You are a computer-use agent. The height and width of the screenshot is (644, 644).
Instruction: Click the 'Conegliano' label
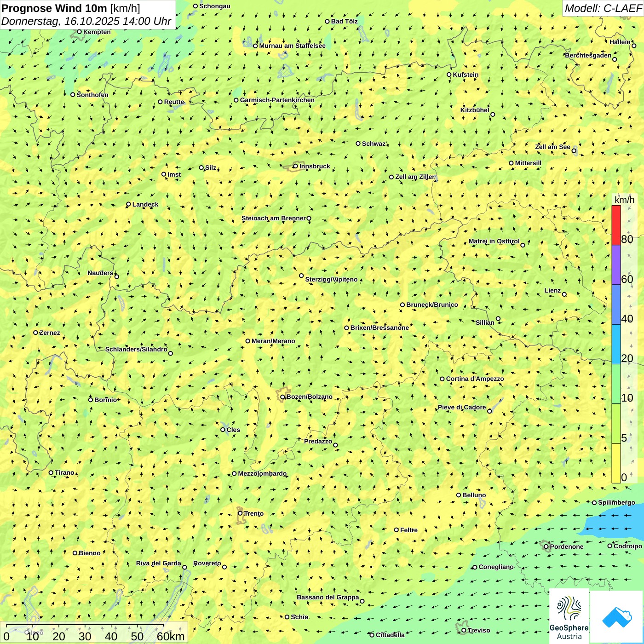point(496,567)
